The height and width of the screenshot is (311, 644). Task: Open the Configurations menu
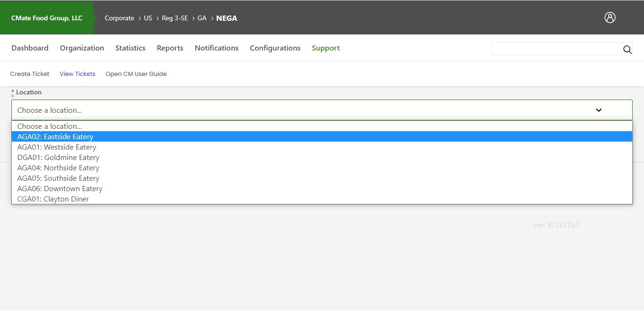click(x=275, y=48)
